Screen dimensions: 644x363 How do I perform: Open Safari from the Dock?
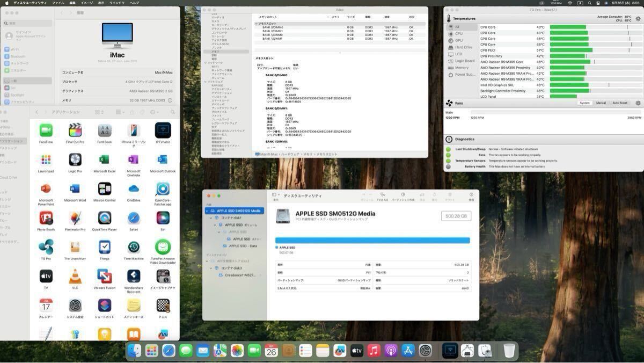(169, 351)
